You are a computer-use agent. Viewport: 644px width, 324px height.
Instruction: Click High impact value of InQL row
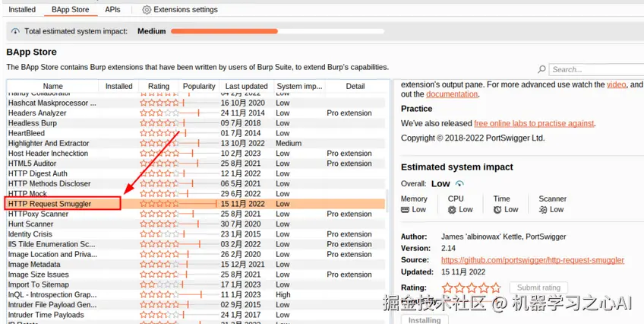coord(283,294)
